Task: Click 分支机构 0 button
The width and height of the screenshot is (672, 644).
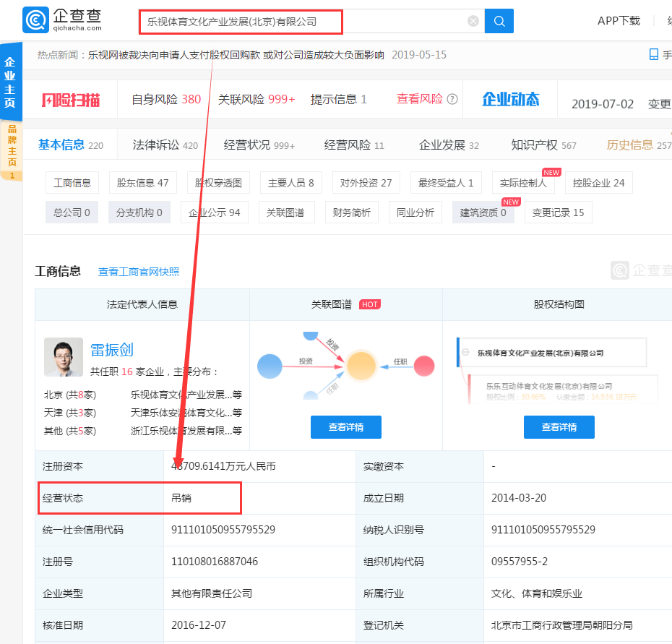Action: click(139, 212)
